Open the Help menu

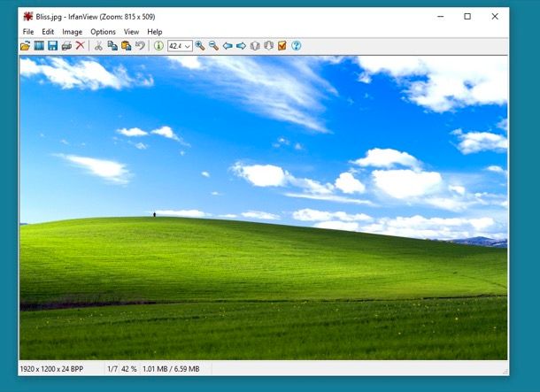pyautogui.click(x=155, y=32)
